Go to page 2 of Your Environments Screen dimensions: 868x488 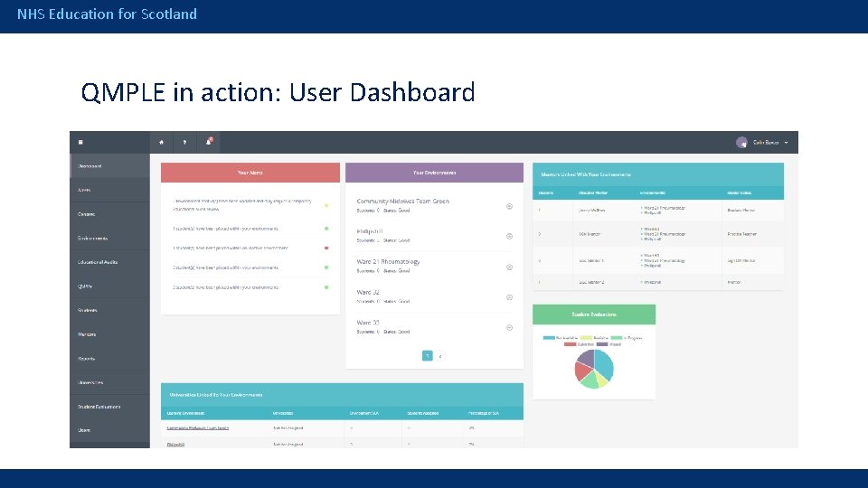(440, 356)
